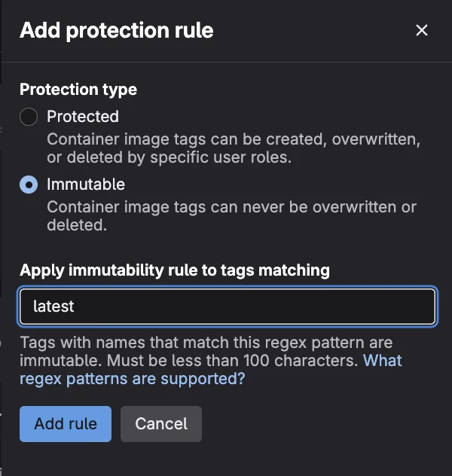Click the Apply immutability rule to tags matching label

tap(175, 270)
